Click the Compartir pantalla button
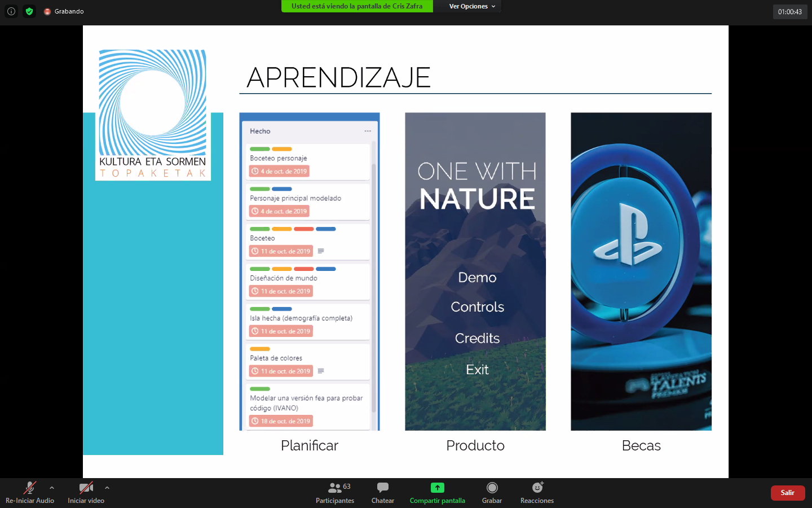 437,492
